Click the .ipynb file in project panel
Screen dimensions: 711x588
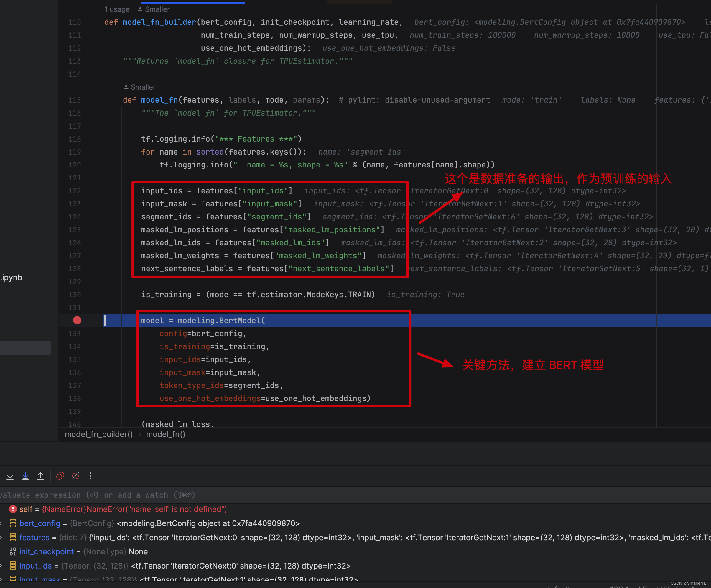[11, 277]
